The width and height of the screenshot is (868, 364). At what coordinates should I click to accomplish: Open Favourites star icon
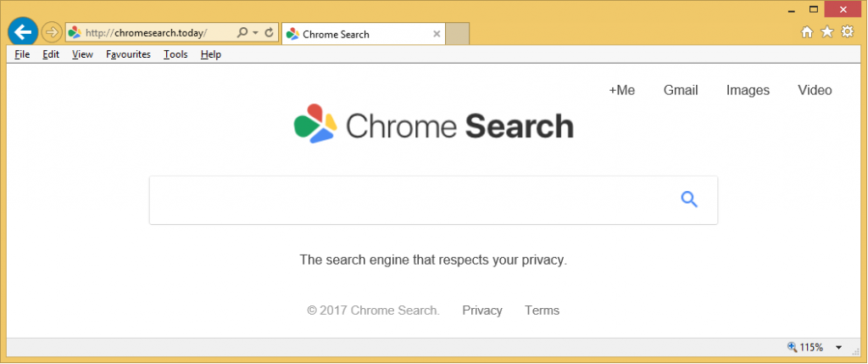pyautogui.click(x=827, y=32)
